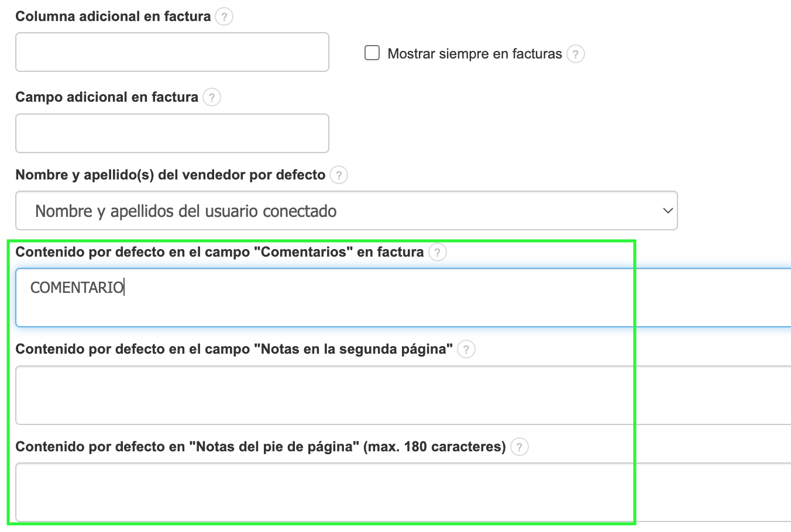Focus the Columna adicional en factura input
This screenshot has width=791, height=532.
coord(172,52)
